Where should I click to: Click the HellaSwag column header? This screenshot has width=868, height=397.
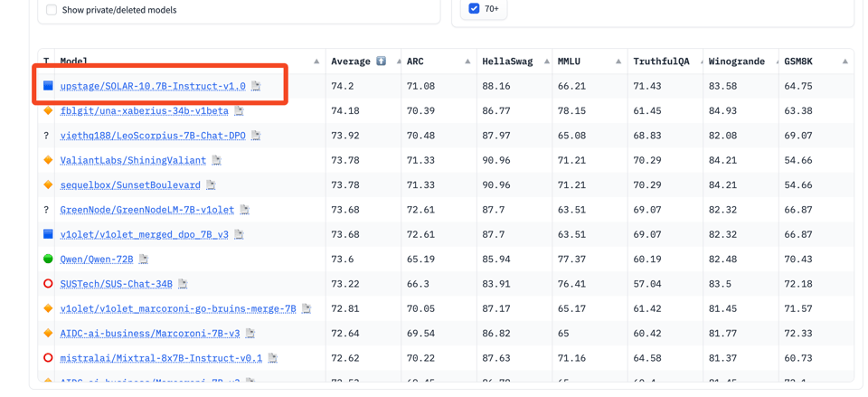pos(507,61)
